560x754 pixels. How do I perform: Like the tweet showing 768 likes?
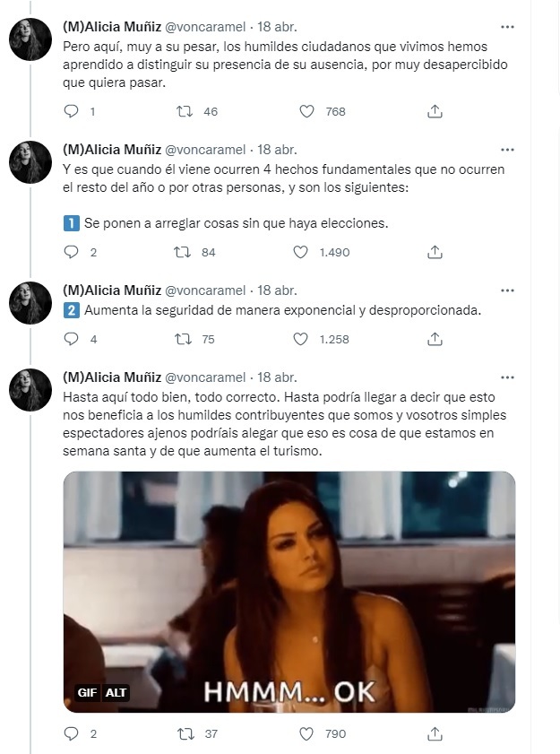(x=306, y=111)
